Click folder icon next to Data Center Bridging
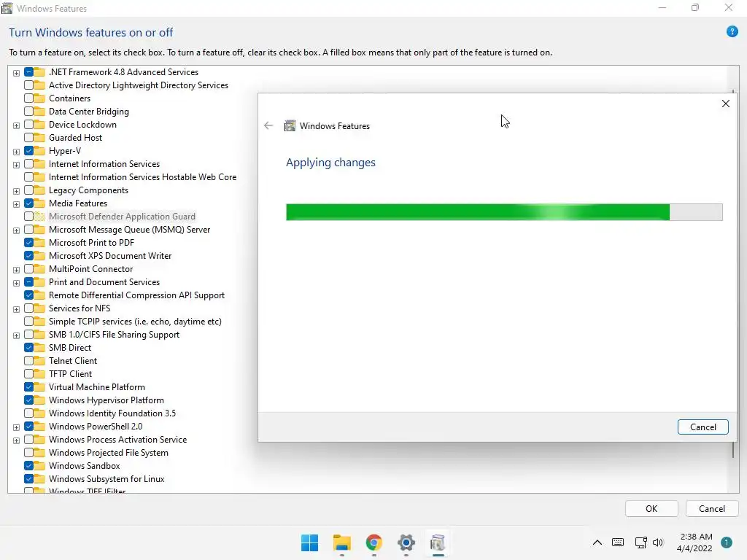 coord(39,112)
